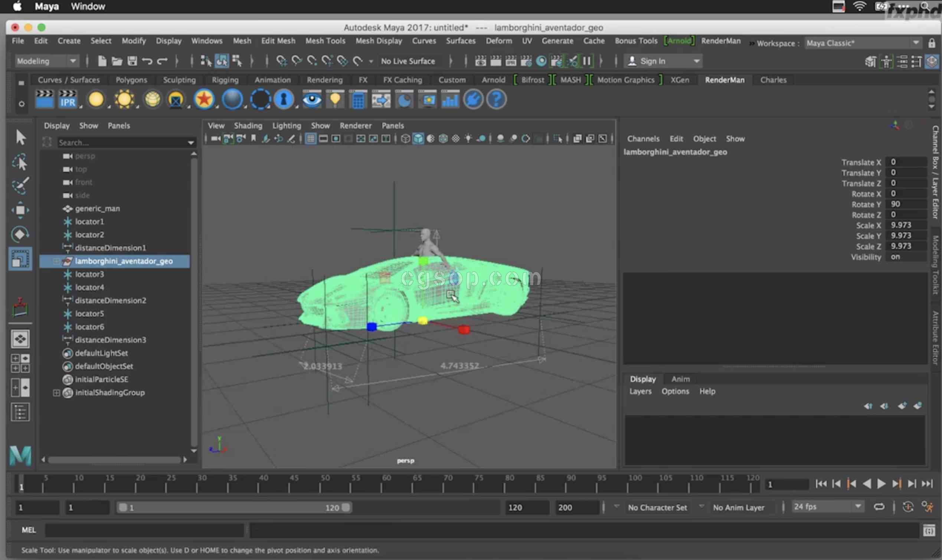Click the range slider end handle at 120
This screenshot has width=942, height=560.
(346, 508)
